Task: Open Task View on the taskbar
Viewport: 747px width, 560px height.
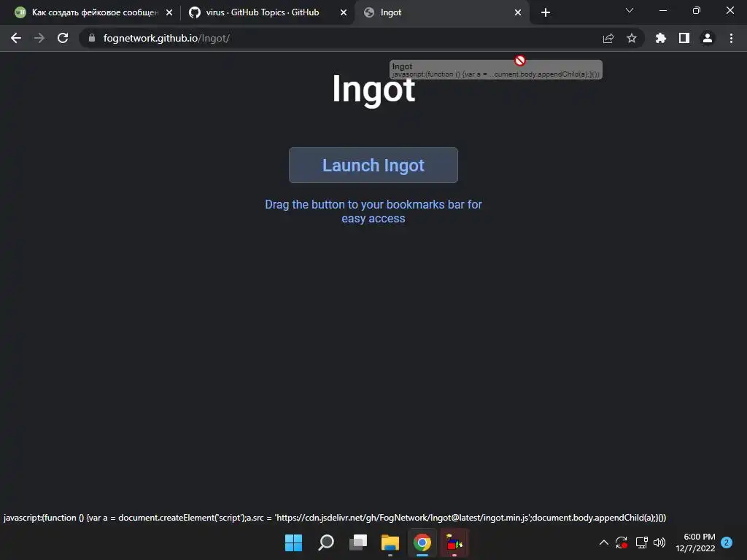Action: (x=357, y=542)
